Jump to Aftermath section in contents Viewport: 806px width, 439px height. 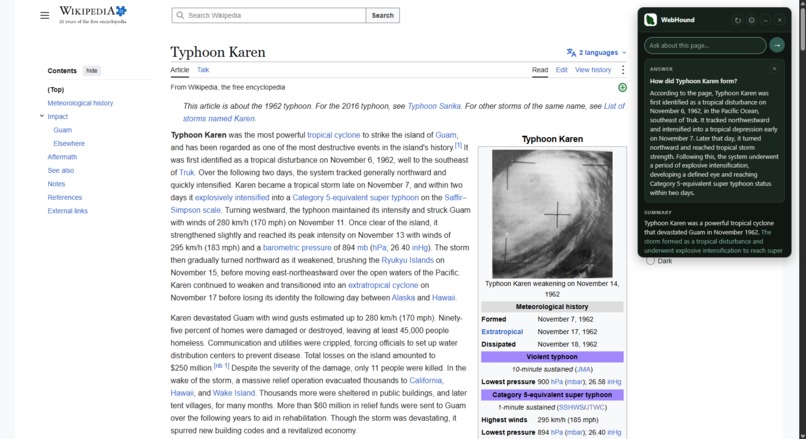click(62, 157)
